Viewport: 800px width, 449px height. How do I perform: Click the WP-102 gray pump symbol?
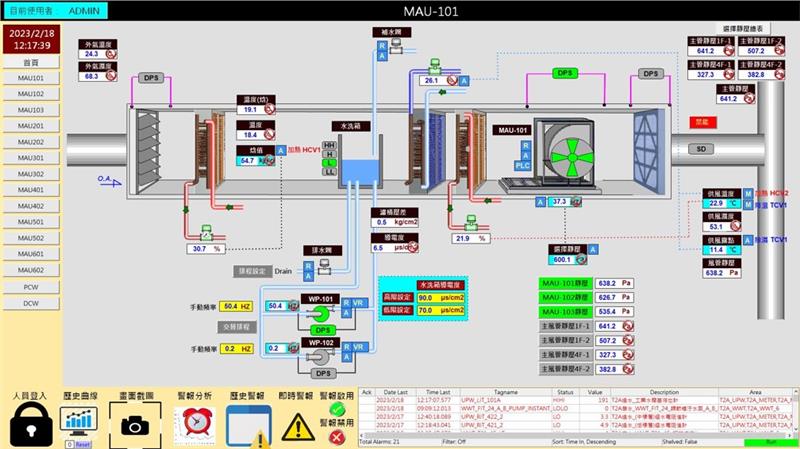tap(320, 357)
